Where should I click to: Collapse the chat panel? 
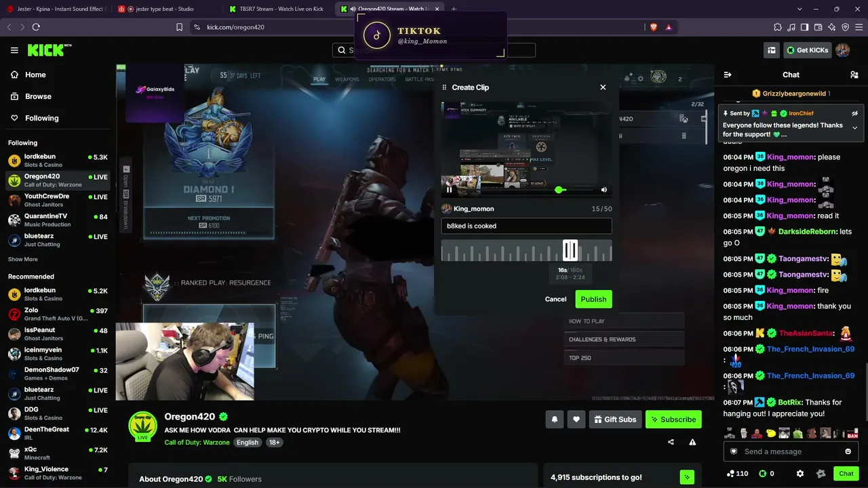728,75
